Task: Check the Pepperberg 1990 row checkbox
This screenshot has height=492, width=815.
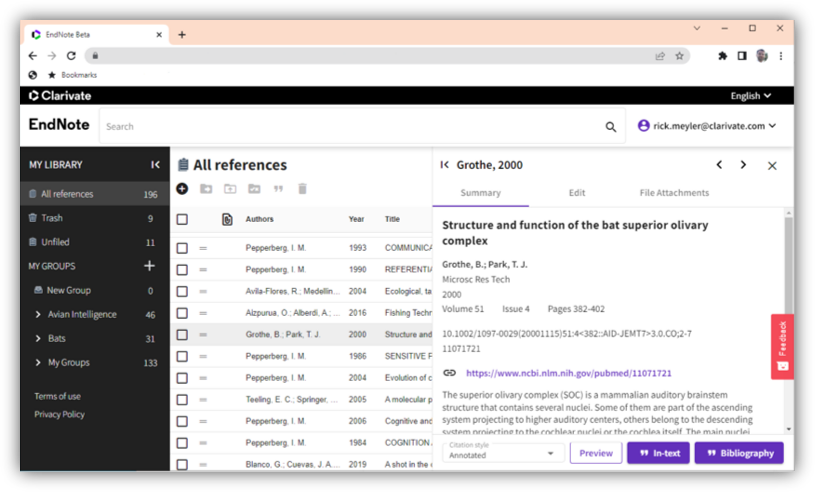Action: (182, 270)
